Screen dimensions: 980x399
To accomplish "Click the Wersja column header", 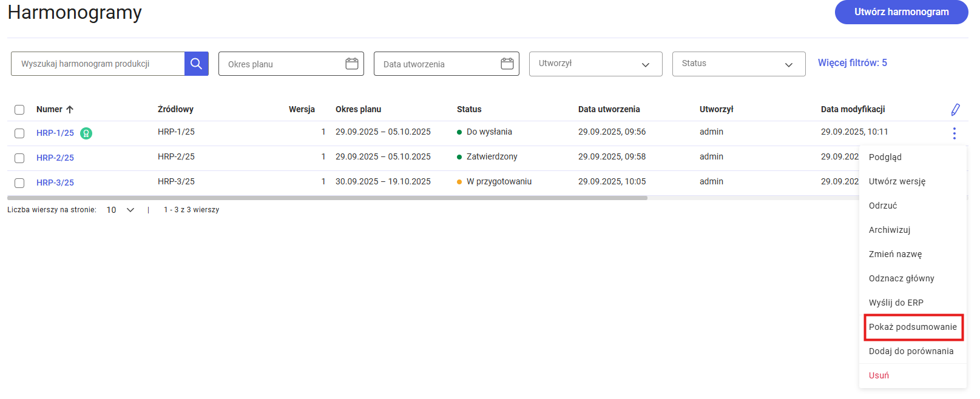I will [302, 110].
